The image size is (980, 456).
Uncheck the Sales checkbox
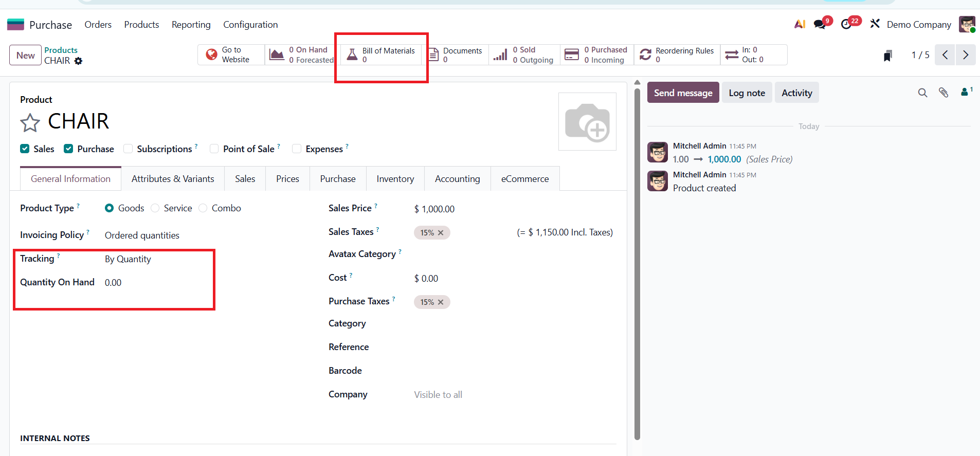[25, 149]
